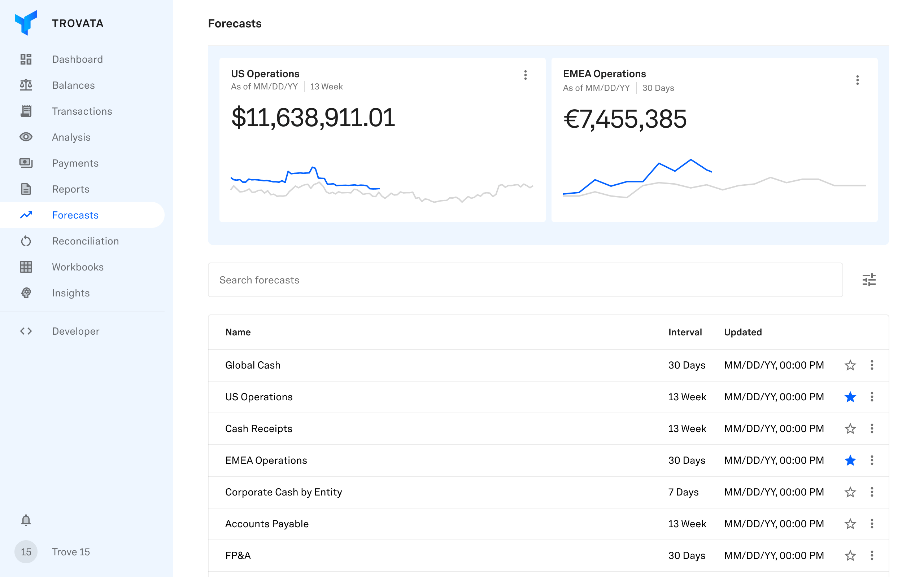
Task: Open notifications bell icon
Action: pos(26,520)
